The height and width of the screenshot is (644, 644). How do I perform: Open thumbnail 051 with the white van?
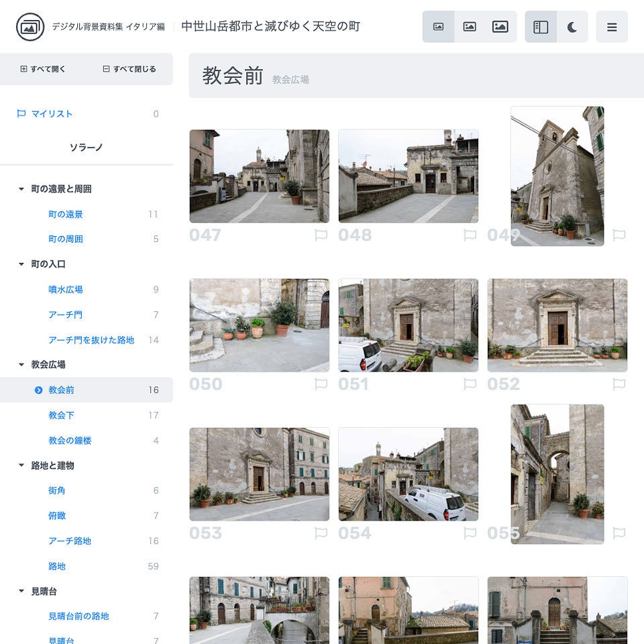409,325
